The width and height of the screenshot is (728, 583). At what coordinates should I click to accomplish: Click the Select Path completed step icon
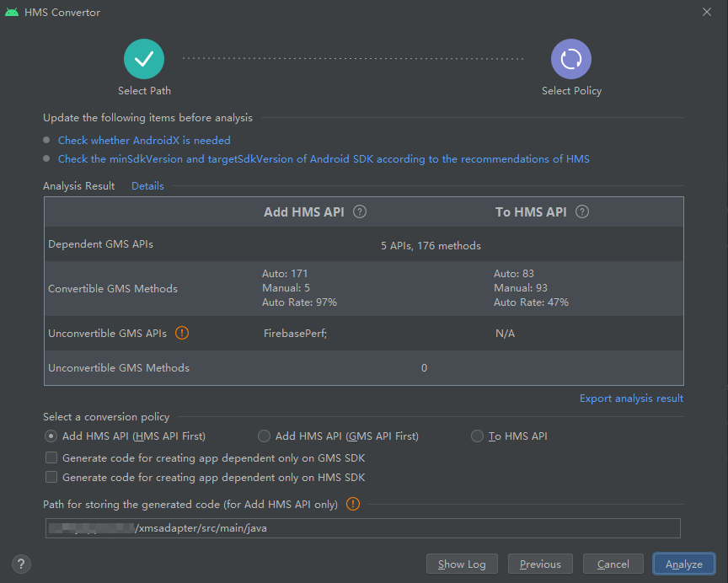coord(144,59)
